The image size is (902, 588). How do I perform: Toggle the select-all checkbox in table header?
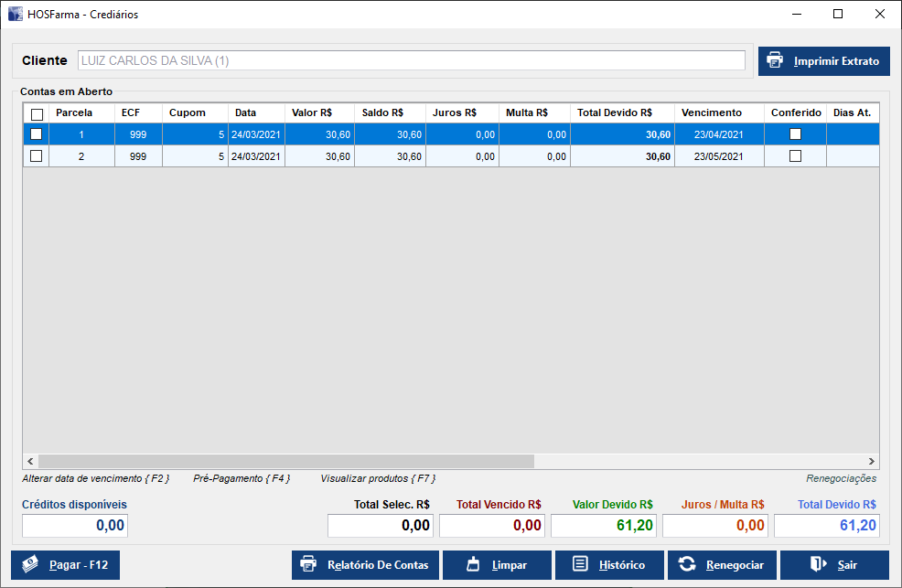pyautogui.click(x=37, y=113)
